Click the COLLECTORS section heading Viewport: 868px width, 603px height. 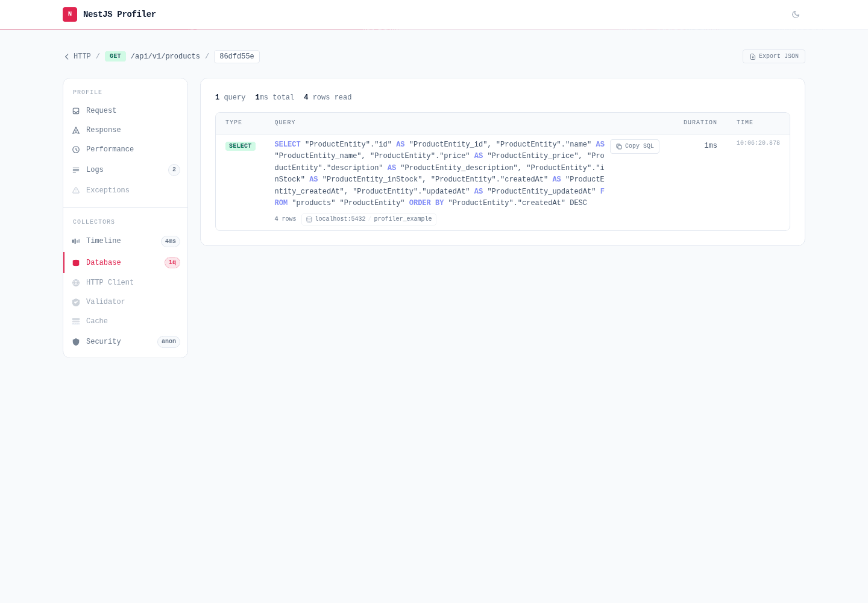94,223
